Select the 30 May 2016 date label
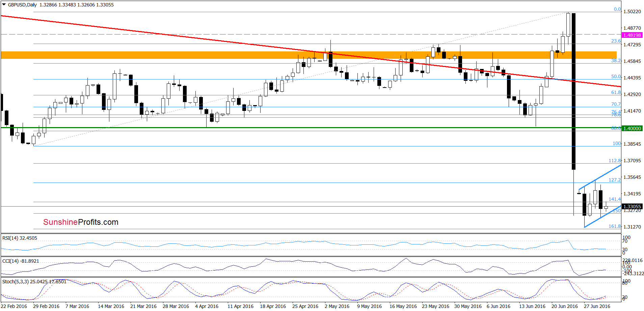This screenshot has height=311, width=644. [468, 306]
